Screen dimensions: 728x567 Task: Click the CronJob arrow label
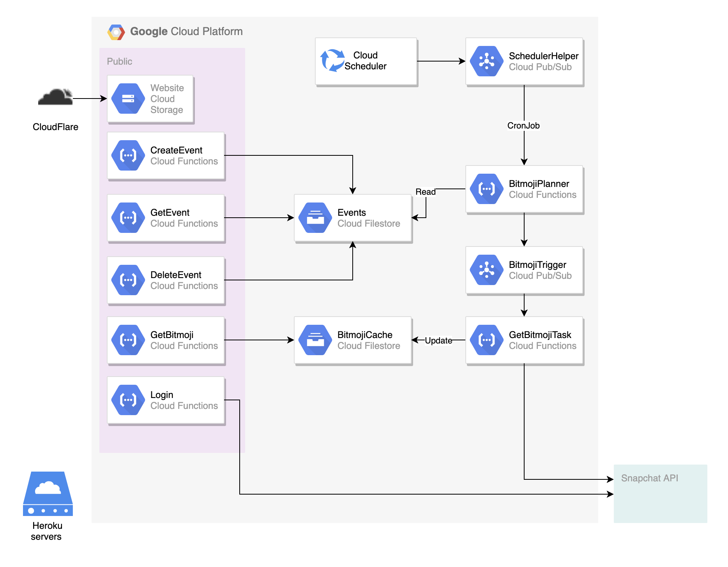coord(523,126)
